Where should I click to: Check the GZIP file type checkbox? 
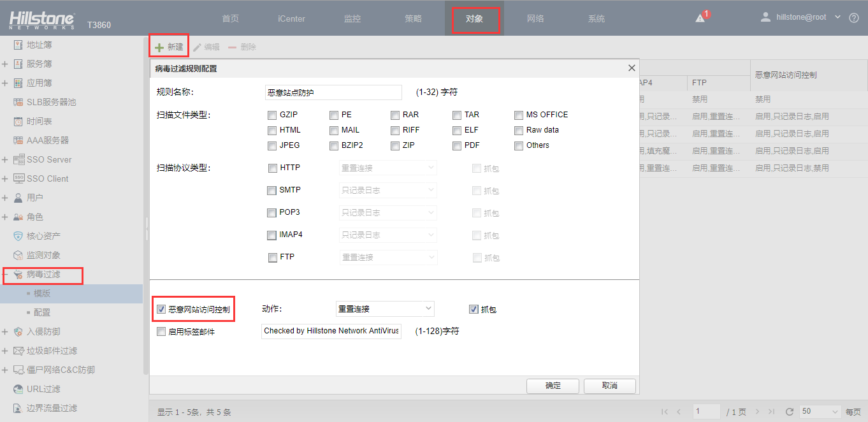273,115
